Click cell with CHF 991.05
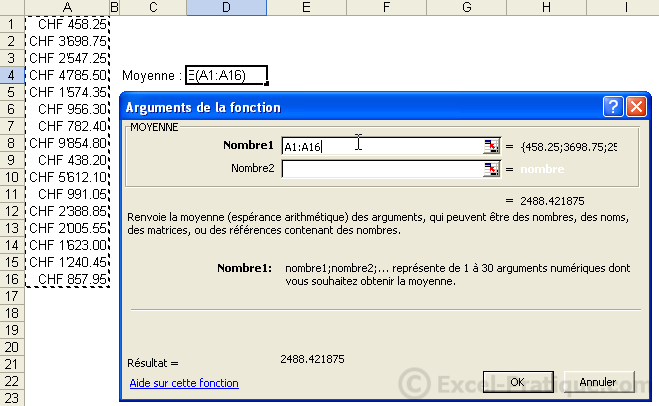The width and height of the screenshot is (659, 406). [x=67, y=194]
